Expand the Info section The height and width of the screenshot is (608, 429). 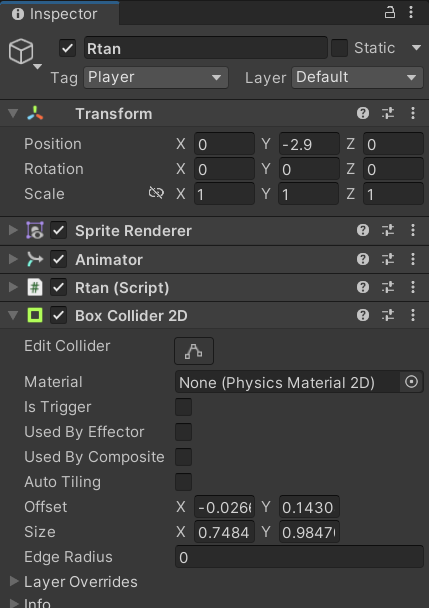tap(14, 603)
